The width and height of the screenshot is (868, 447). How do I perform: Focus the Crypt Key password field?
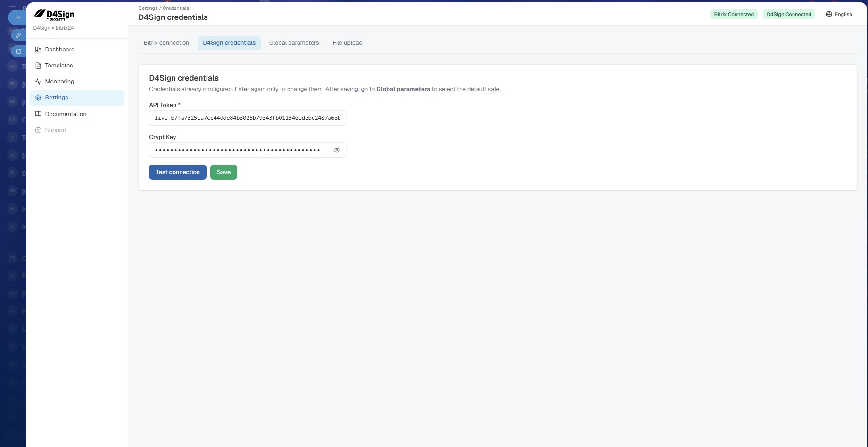click(x=248, y=150)
